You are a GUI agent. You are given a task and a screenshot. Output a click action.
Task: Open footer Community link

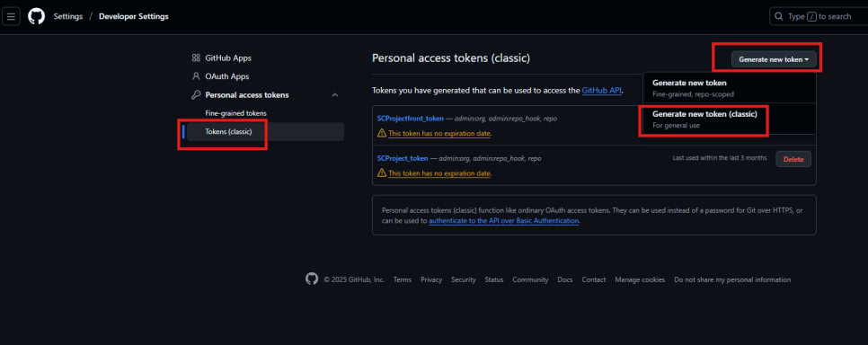[530, 279]
